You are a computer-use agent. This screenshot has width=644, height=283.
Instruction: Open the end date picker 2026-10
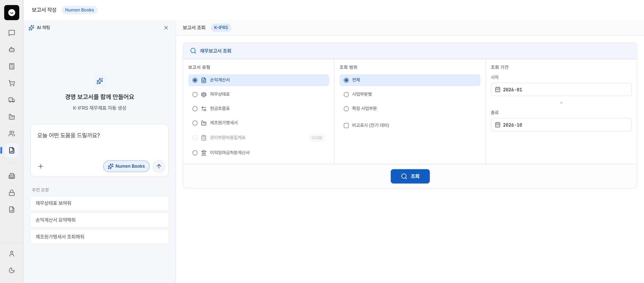pos(561,125)
